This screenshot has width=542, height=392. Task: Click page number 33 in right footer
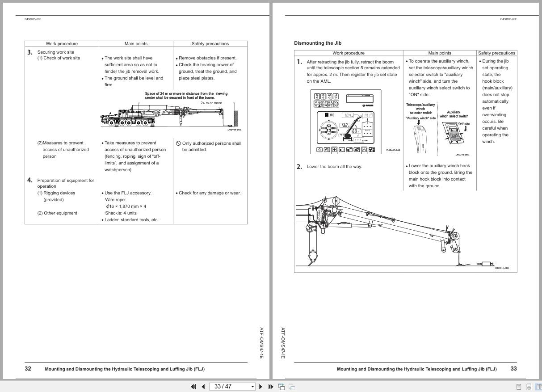click(513, 369)
